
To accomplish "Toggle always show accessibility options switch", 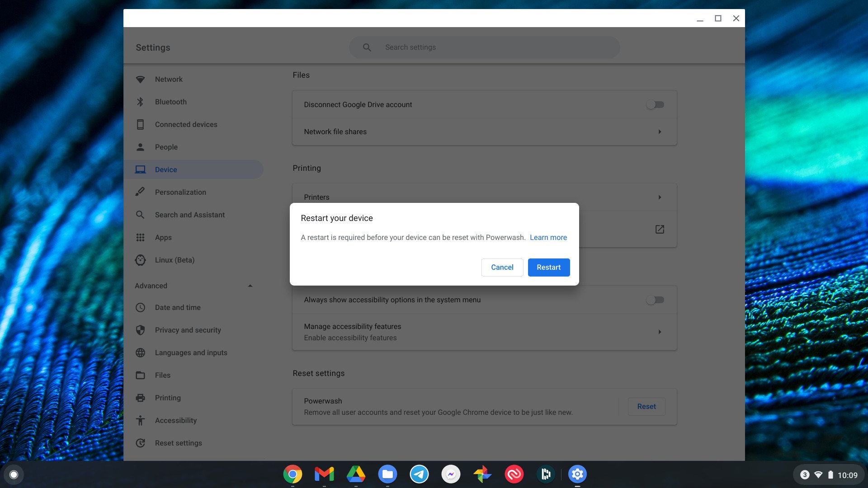I will [655, 300].
